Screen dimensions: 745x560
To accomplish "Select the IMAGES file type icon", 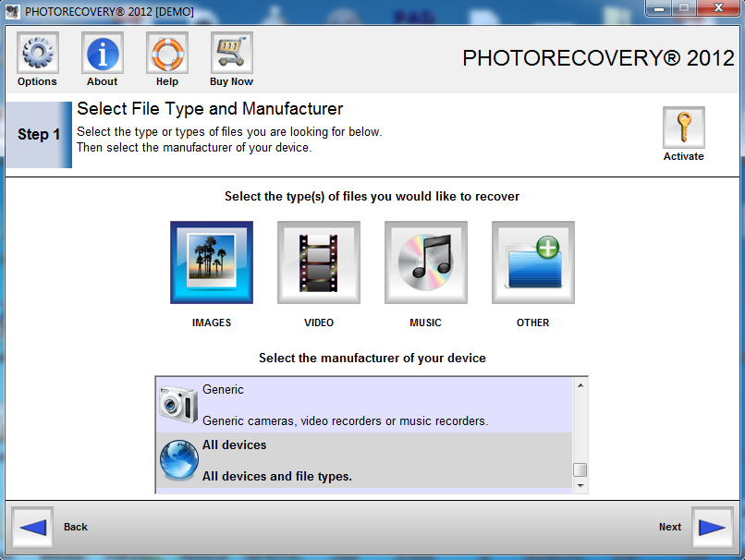I will (x=211, y=262).
